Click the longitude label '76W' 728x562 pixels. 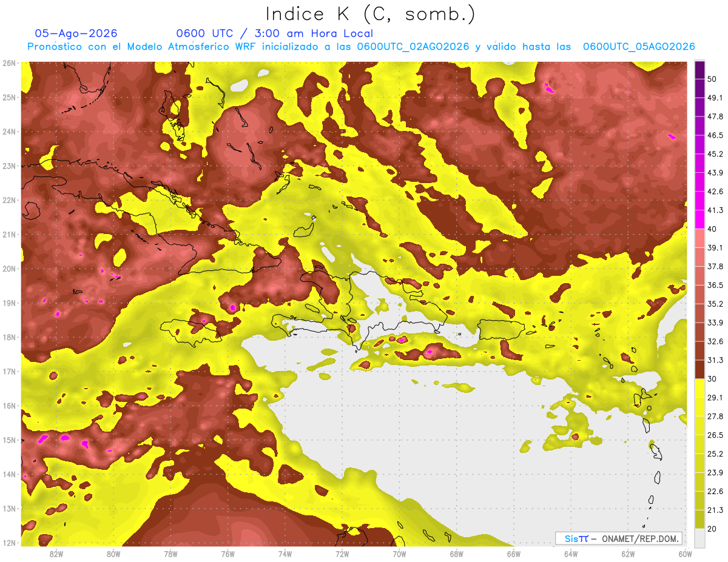pos(228,554)
